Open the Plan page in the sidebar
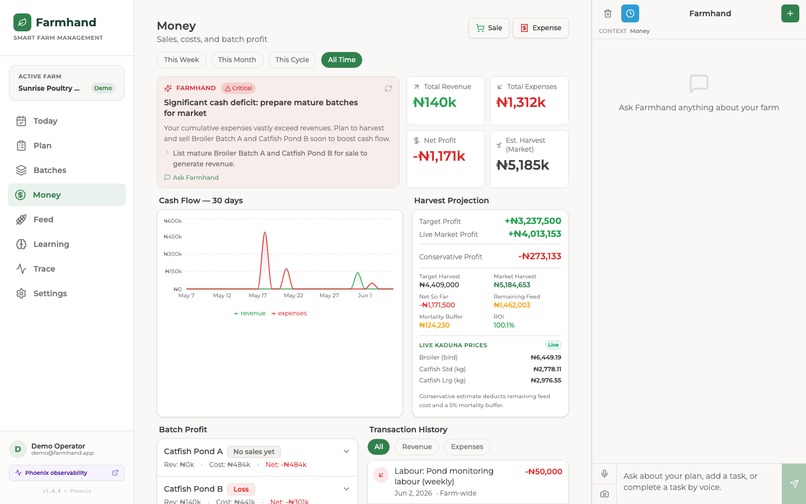This screenshot has height=504, width=806. [67, 146]
